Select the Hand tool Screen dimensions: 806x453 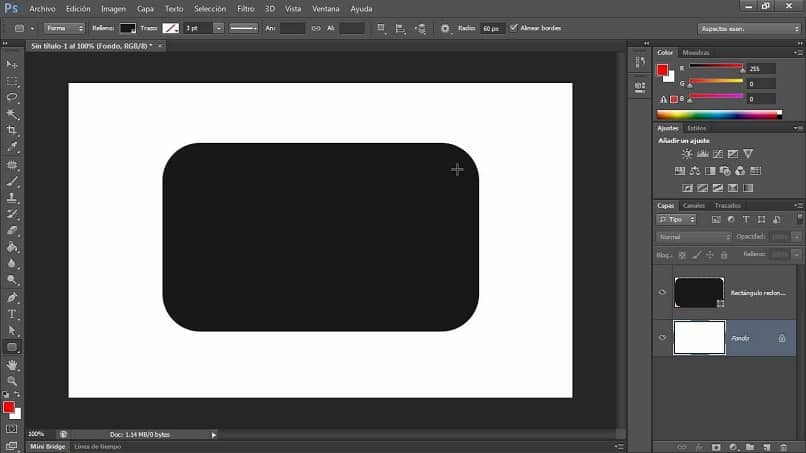(12, 365)
